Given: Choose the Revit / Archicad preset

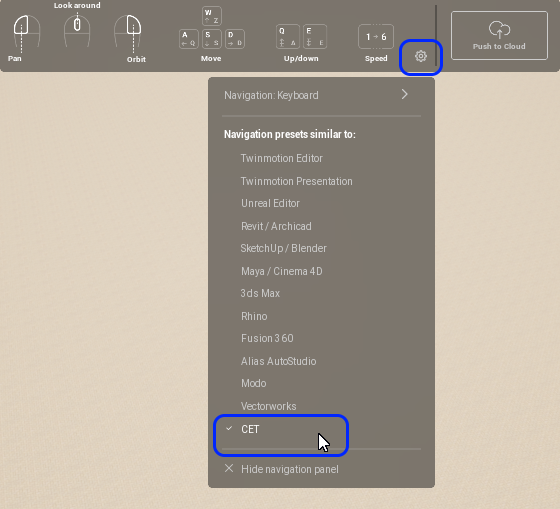Looking at the screenshot, I should pos(276,226).
